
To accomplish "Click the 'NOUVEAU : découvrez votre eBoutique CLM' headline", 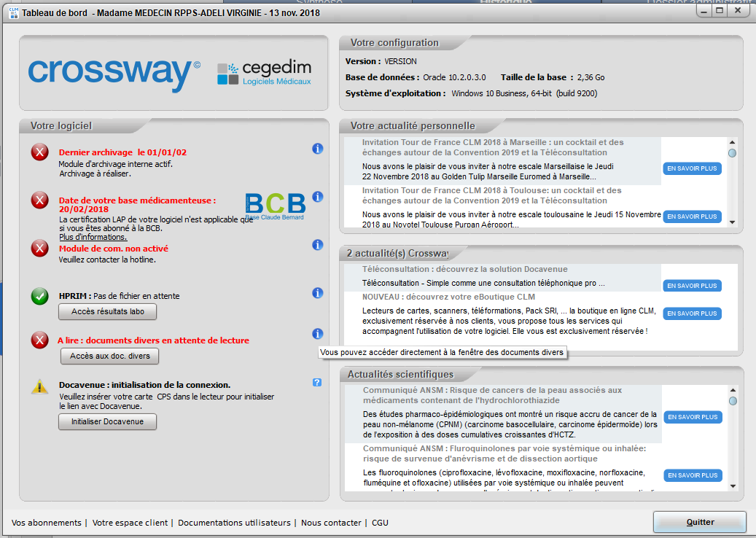I will pyautogui.click(x=448, y=297).
